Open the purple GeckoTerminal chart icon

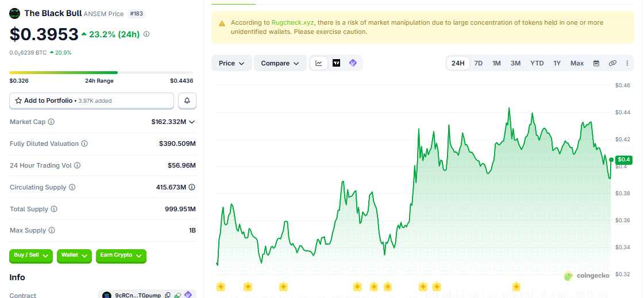[x=353, y=63]
